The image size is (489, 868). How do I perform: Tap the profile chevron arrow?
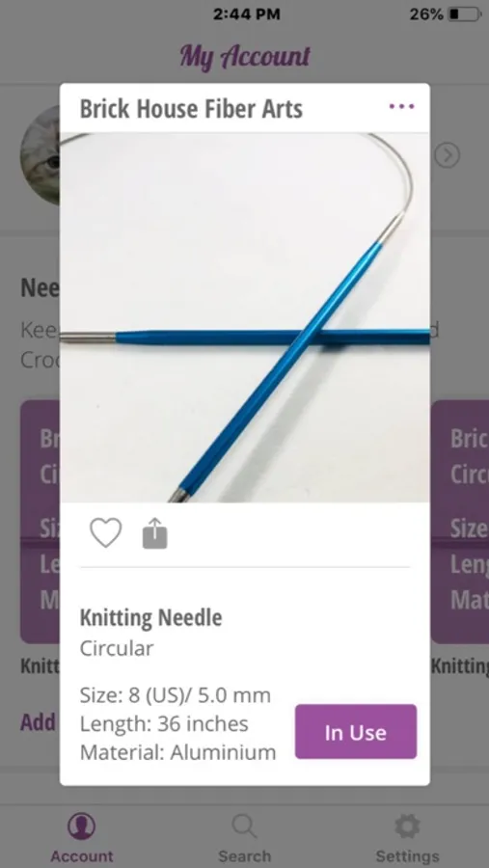point(447,156)
